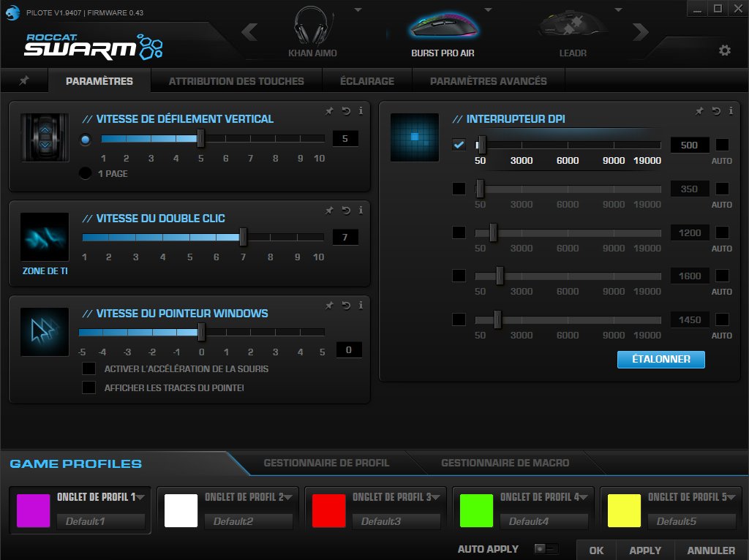
Task: Reset the Interrupteur DPI panel settings
Action: pyautogui.click(x=715, y=111)
